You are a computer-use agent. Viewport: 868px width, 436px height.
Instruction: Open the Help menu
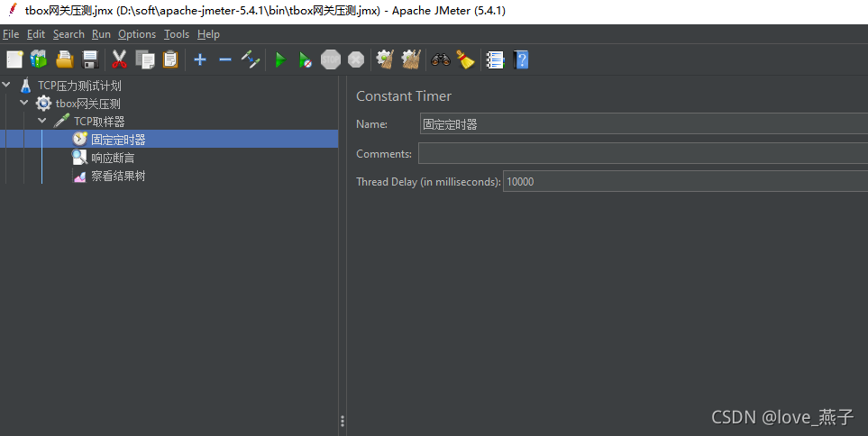coord(208,34)
